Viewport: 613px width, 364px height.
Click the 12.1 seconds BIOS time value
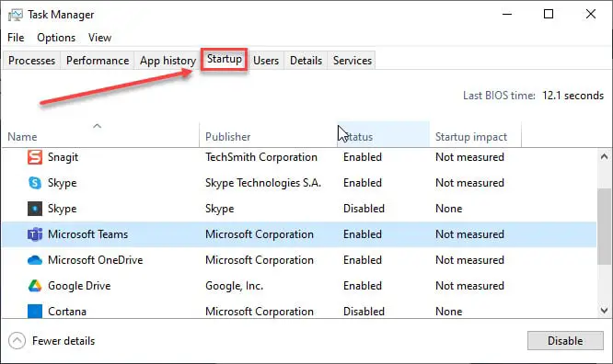573,96
